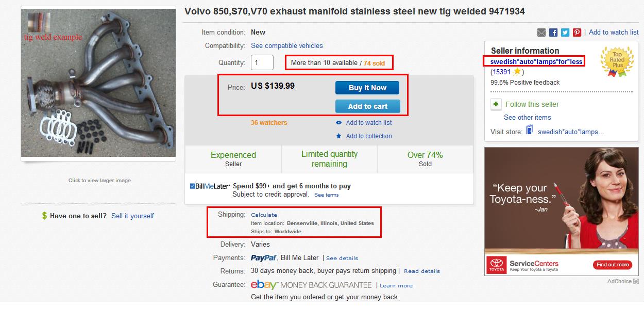
Task: Share listing via Twitter icon
Action: tap(565, 33)
